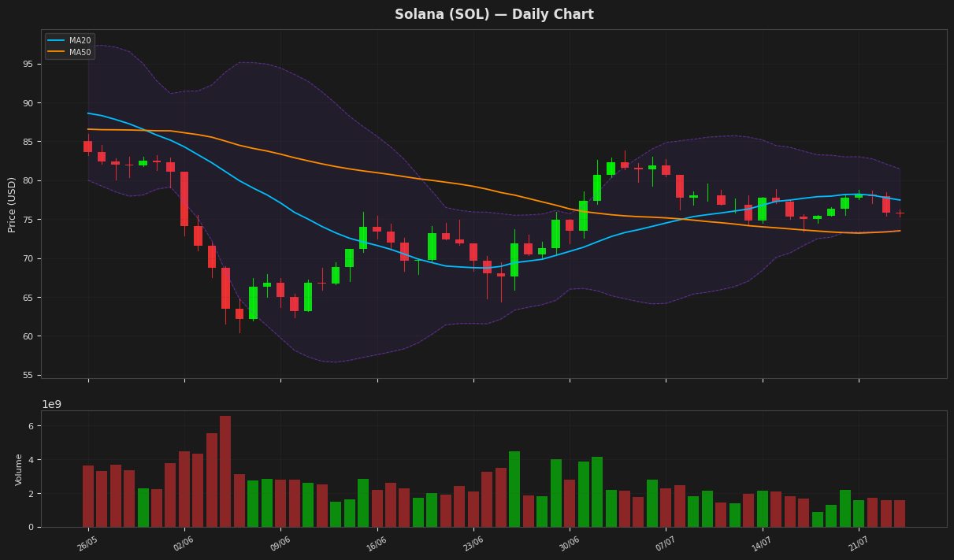Click the 55 price axis tick
954x560 pixels.
[29, 375]
